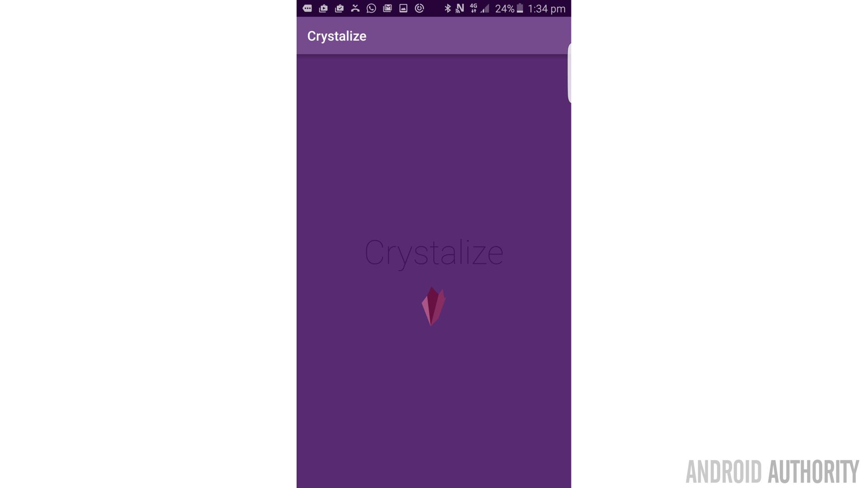Tap the Crystalize app name label

click(337, 36)
